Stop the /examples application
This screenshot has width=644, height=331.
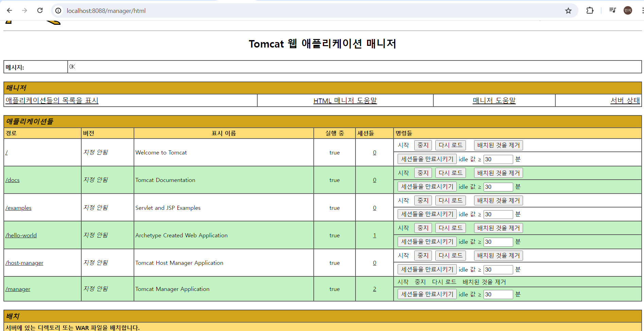coord(423,200)
